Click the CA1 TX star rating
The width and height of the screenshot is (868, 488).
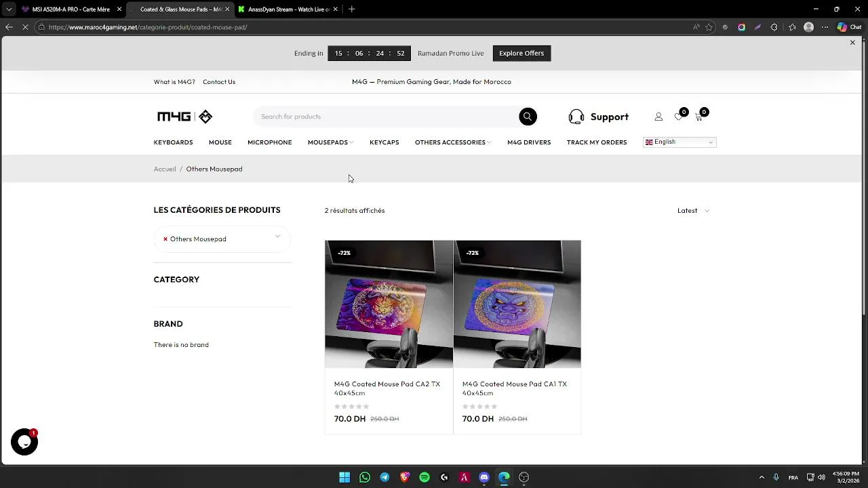[479, 407]
